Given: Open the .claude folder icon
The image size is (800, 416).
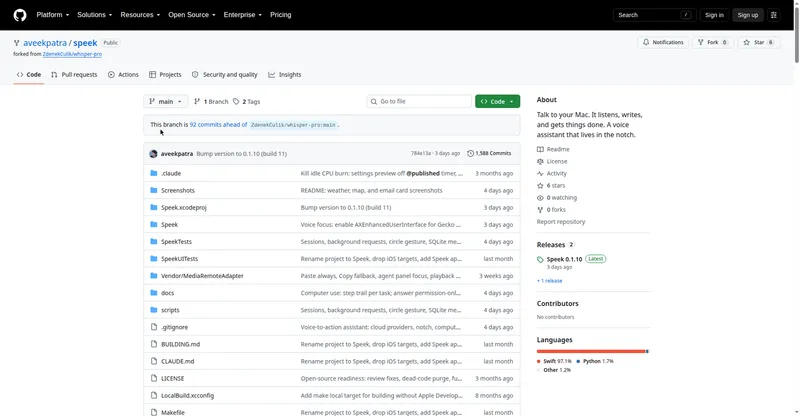Looking at the screenshot, I should tap(154, 173).
